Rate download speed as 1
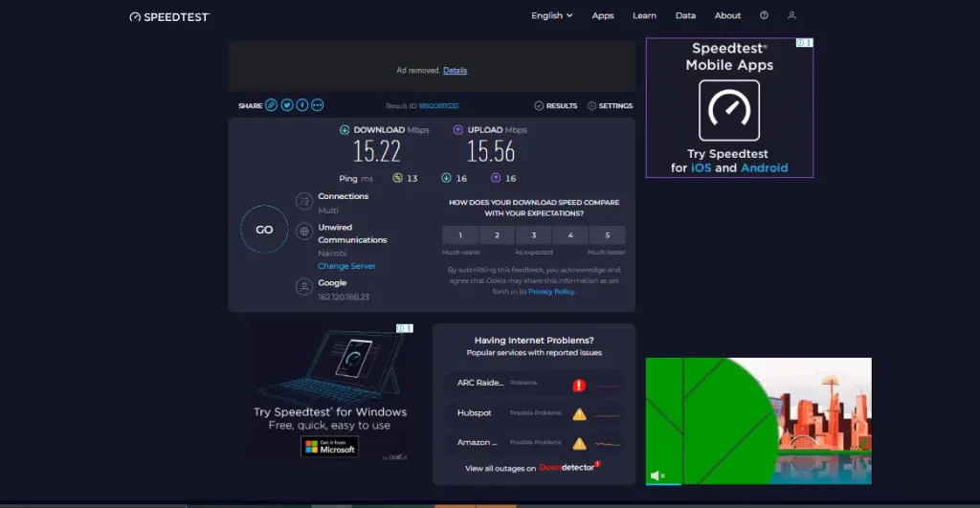980x508 pixels. [460, 235]
